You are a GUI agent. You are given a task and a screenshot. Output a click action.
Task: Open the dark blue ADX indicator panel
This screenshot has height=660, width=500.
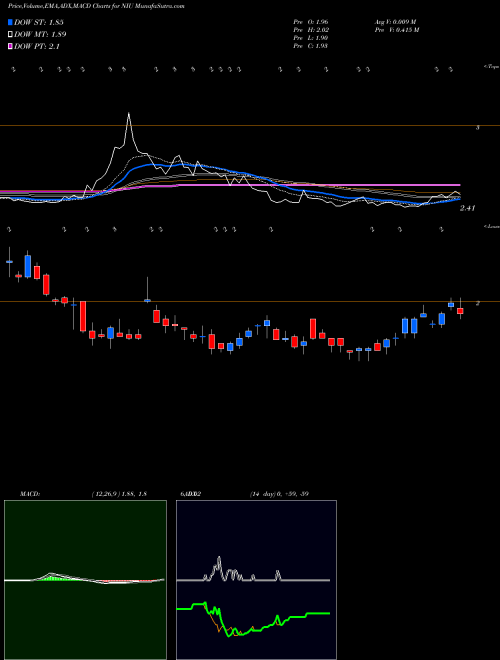click(256, 580)
